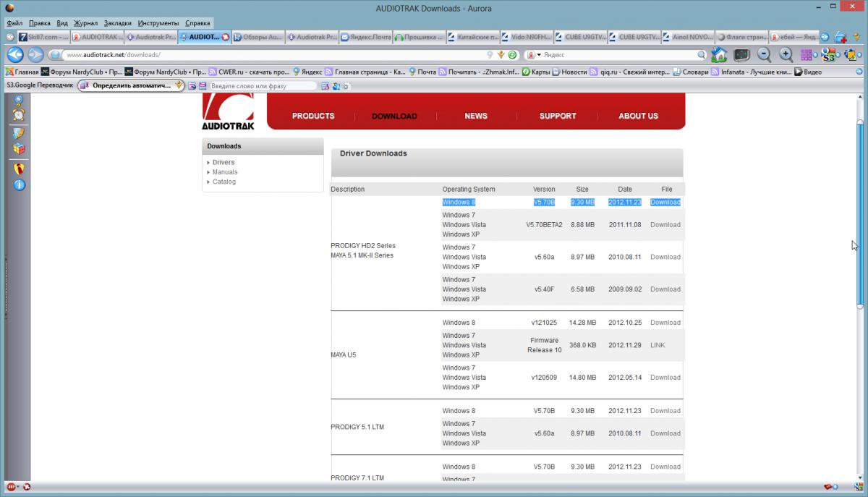
Task: Open the Карты bookmark
Action: tap(535, 72)
